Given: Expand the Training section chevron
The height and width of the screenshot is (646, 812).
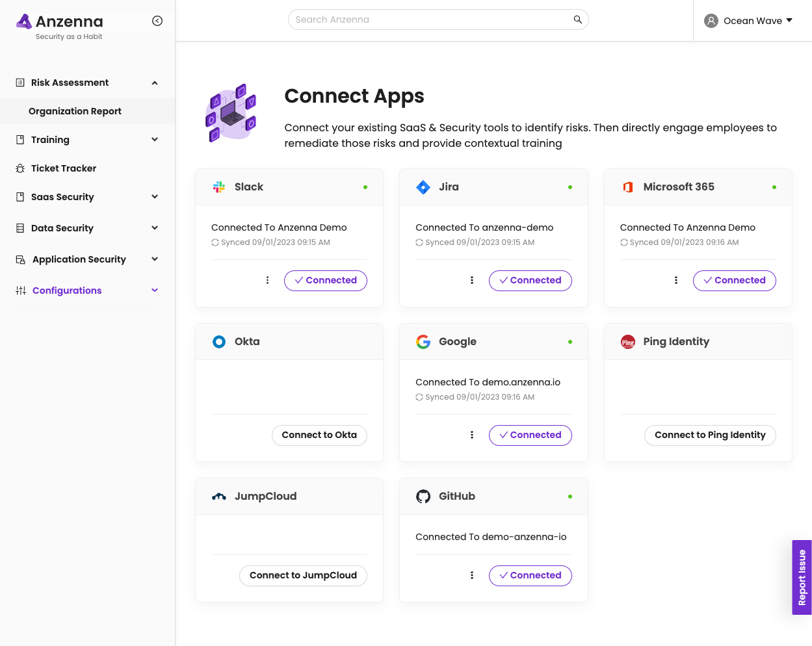Looking at the screenshot, I should click(x=155, y=139).
